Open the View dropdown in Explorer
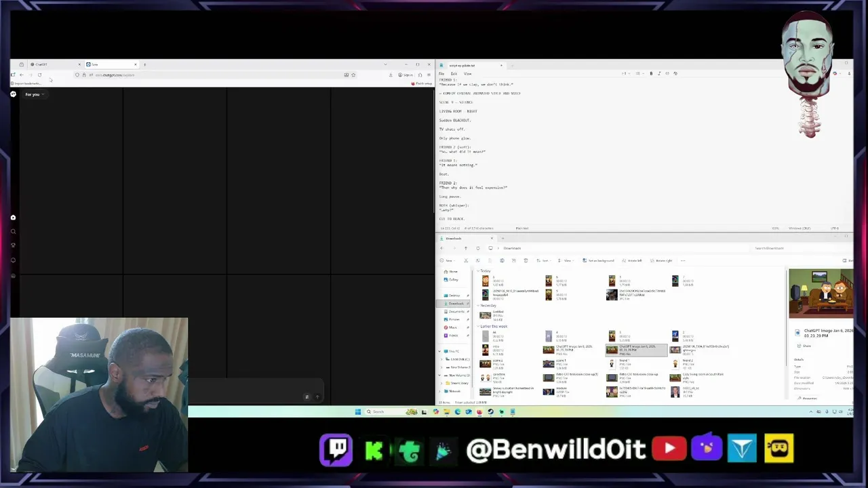The width and height of the screenshot is (868, 488). click(x=565, y=261)
